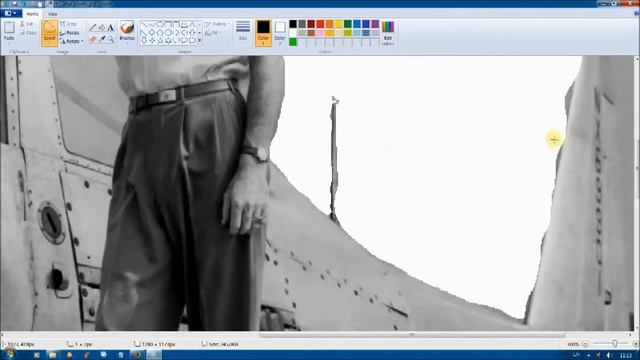The image size is (640, 360).
Task: Pick the dark red color swatch
Action: click(x=311, y=24)
